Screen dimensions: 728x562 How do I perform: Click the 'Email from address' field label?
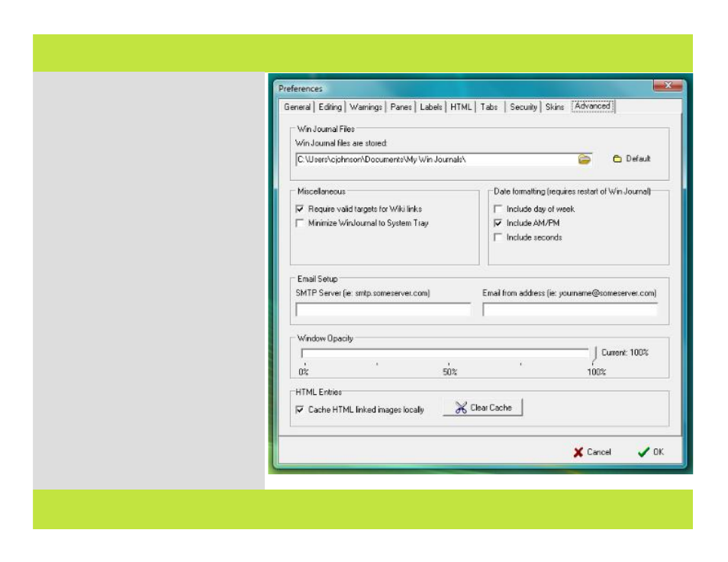(x=569, y=294)
